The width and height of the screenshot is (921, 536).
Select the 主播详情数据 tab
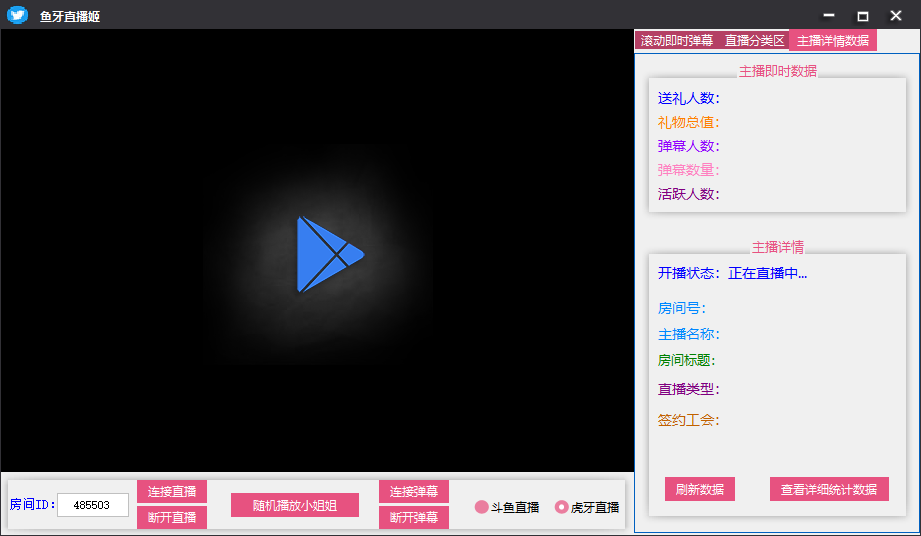click(833, 41)
